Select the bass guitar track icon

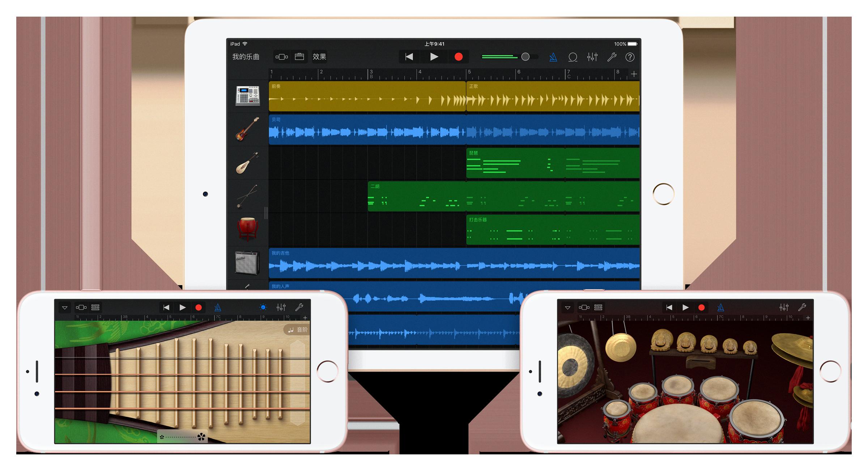[248, 129]
